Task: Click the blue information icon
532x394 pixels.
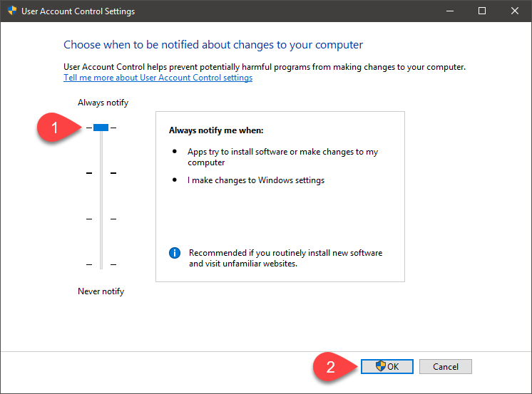Action: [175, 253]
